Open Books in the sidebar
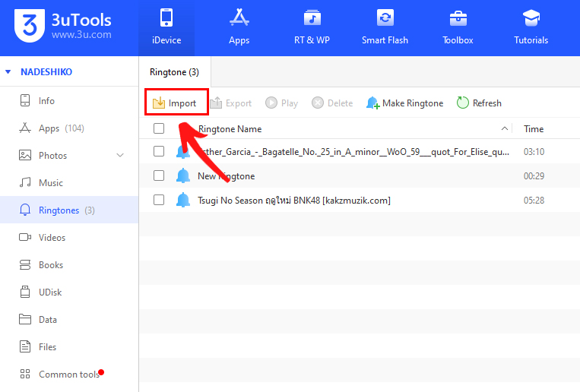The image size is (580, 392). (69, 265)
